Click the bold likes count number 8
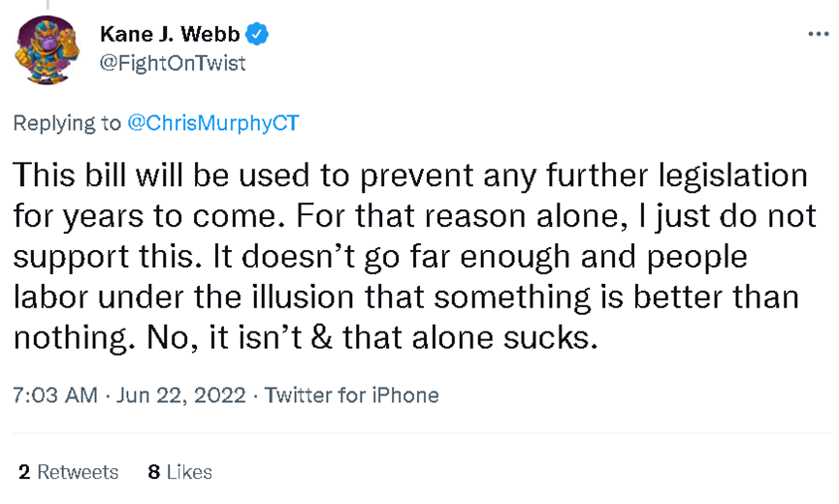Screen dimensions: 839x504 [x=154, y=472]
